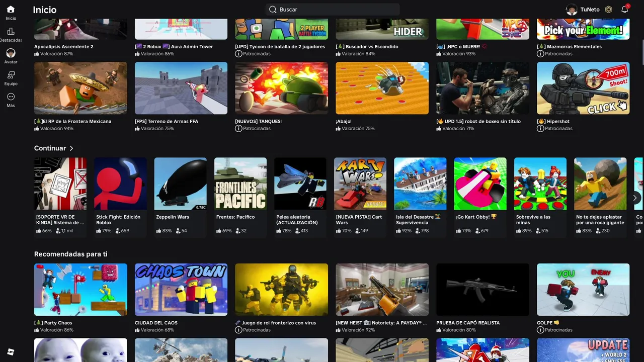644x362 pixels.
Task: Click info icon under GOLPE
Action: pyautogui.click(x=540, y=330)
